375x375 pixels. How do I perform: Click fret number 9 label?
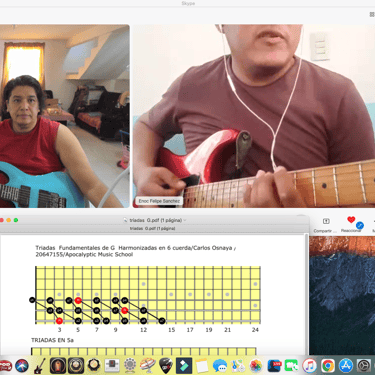coord(115,330)
